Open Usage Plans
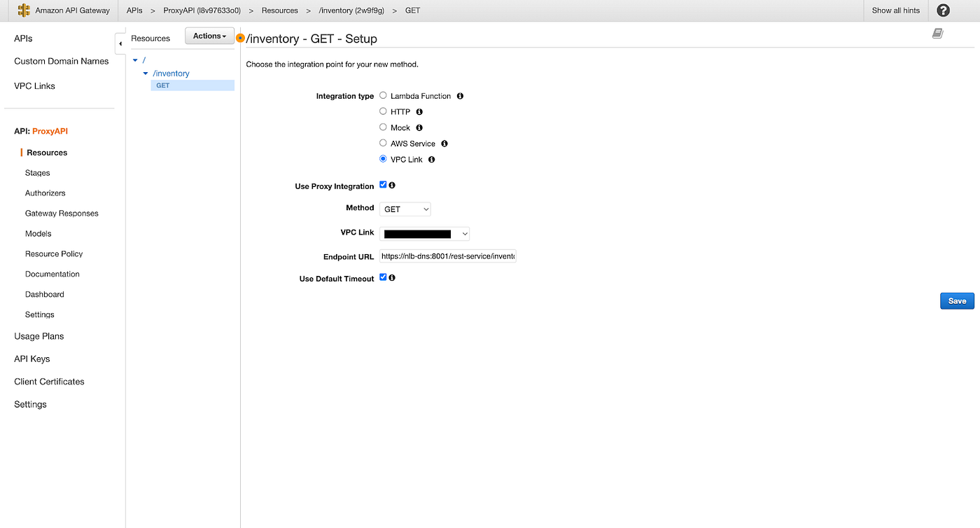This screenshot has height=528, width=980. pyautogui.click(x=39, y=337)
